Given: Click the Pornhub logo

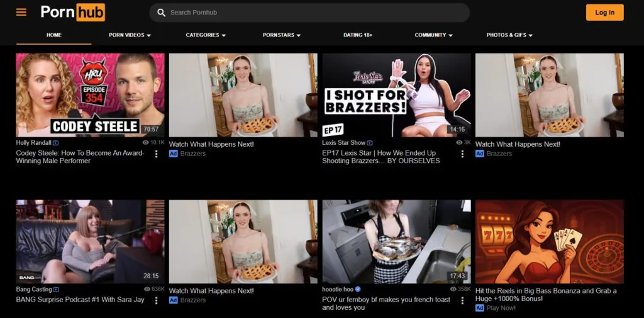Looking at the screenshot, I should 73,13.
